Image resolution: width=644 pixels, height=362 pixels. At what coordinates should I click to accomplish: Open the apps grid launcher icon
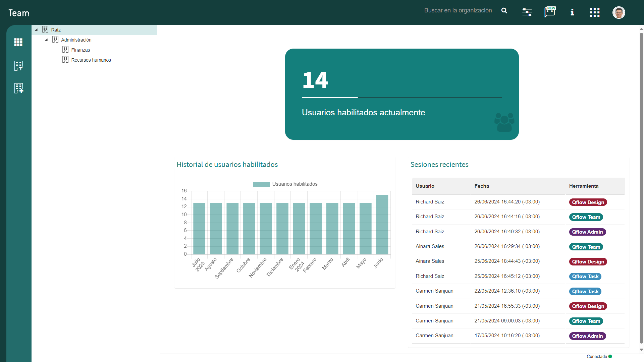tap(595, 12)
